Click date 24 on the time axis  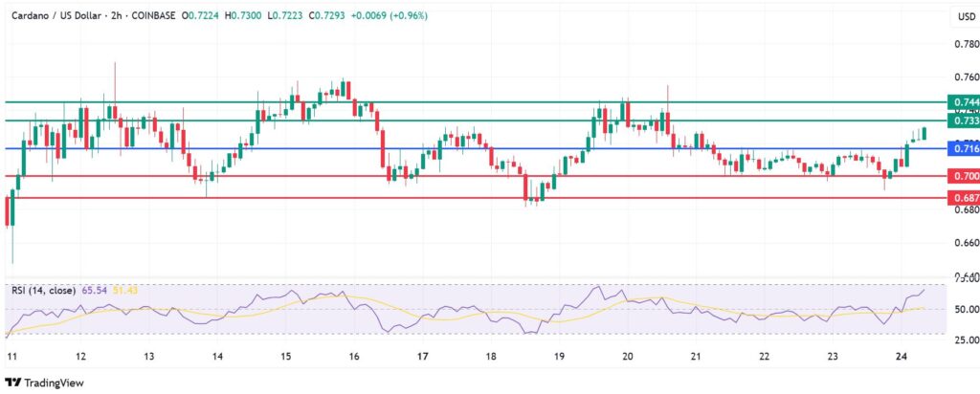(902, 356)
